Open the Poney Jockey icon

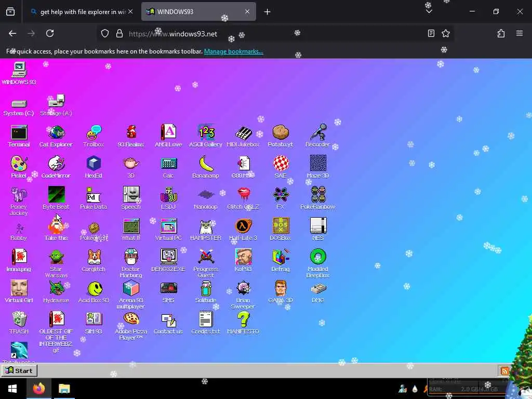(x=19, y=202)
